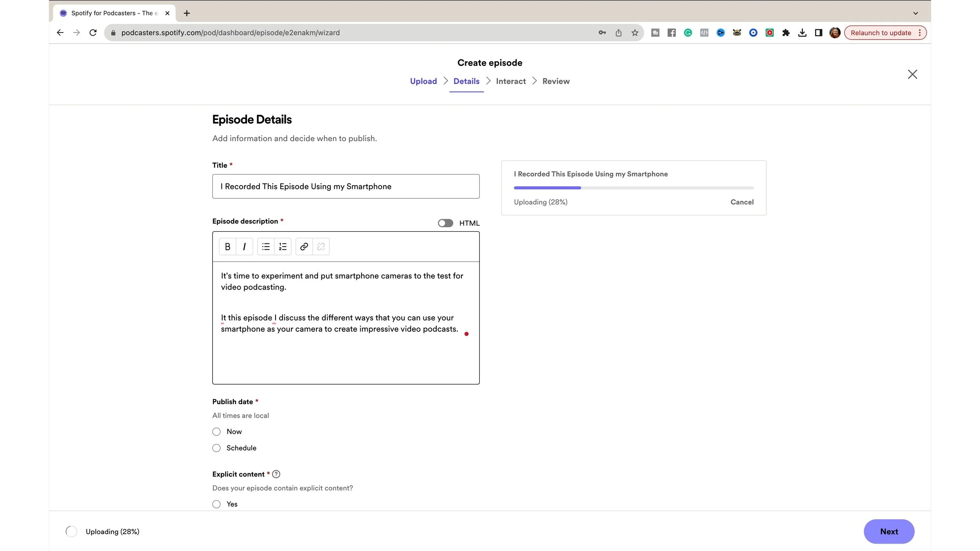Image resolution: width=980 pixels, height=551 pixels.
Task: Insert a numbered list in the description
Action: pyautogui.click(x=283, y=247)
